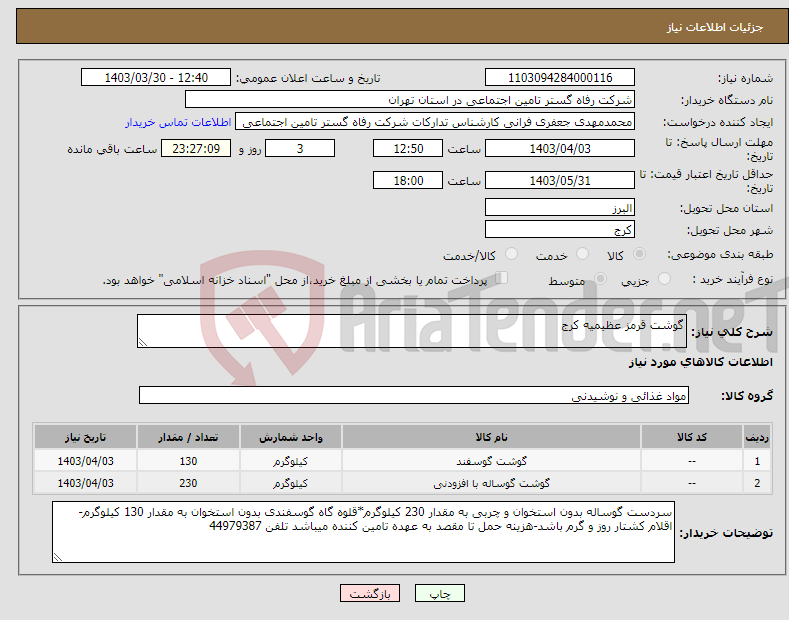Screen dimensions: 789x620
Task: Click the گوشت گوساله با افزودنی item cell
Action: (491, 483)
